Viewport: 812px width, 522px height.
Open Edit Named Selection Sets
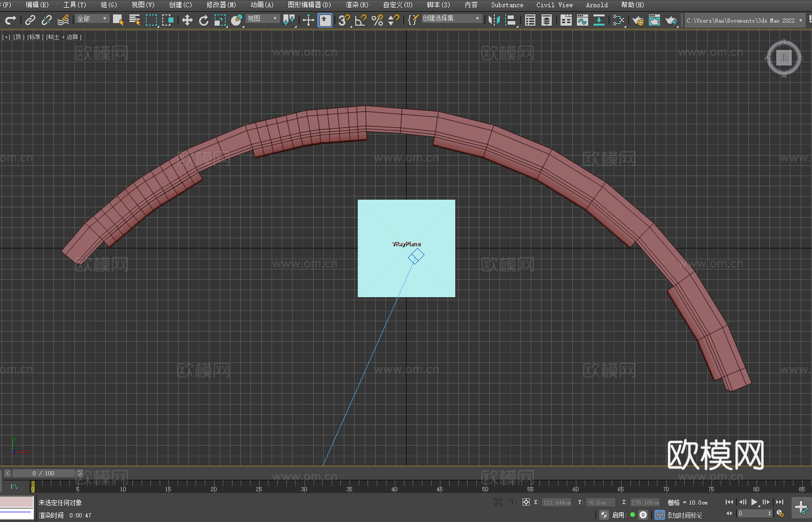pyautogui.click(x=413, y=20)
